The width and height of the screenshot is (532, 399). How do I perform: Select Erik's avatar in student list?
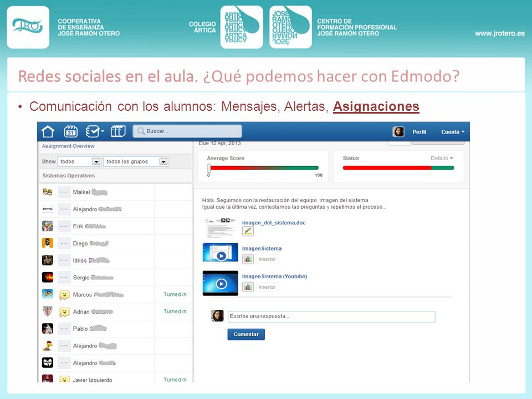48,226
